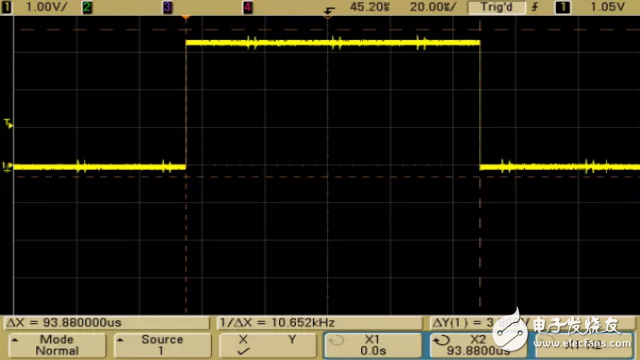
Task: Click the 1.05V trigger level readout
Action: [x=608, y=7]
